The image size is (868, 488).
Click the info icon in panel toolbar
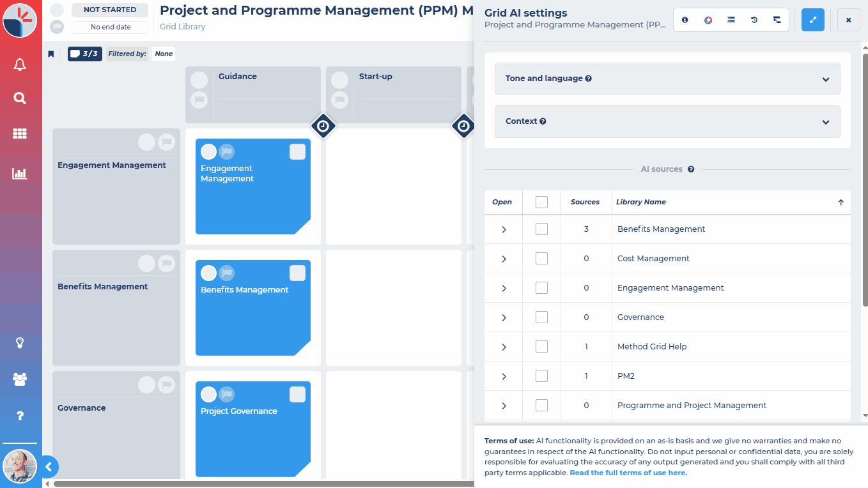(685, 20)
